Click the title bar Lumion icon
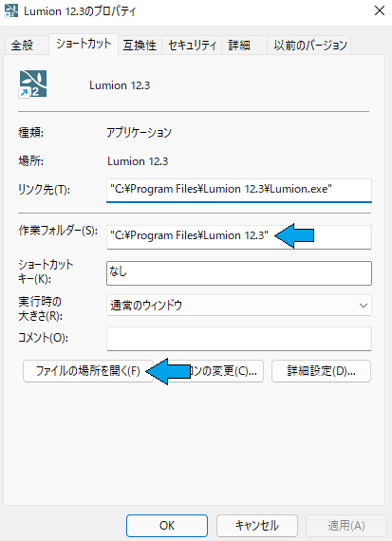392x541 pixels. click(11, 10)
